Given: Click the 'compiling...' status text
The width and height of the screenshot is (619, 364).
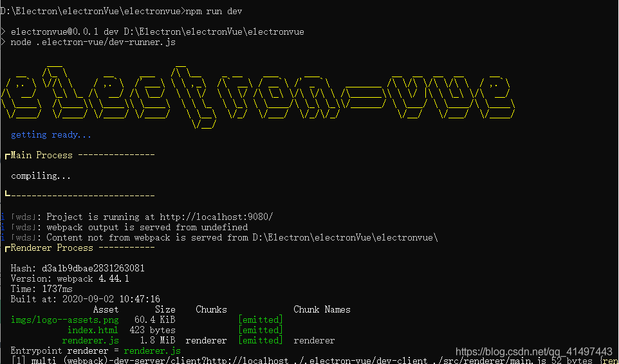Looking at the screenshot, I should tap(41, 176).
